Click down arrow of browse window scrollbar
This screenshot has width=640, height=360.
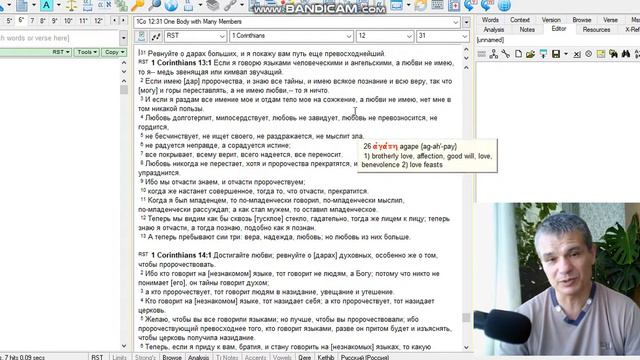pos(466,348)
